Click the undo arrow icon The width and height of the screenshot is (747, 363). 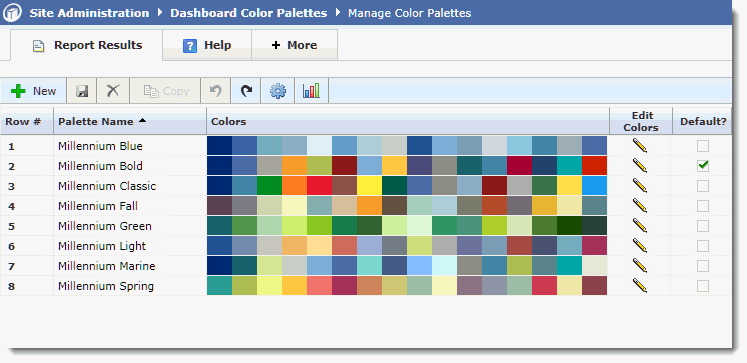216,91
